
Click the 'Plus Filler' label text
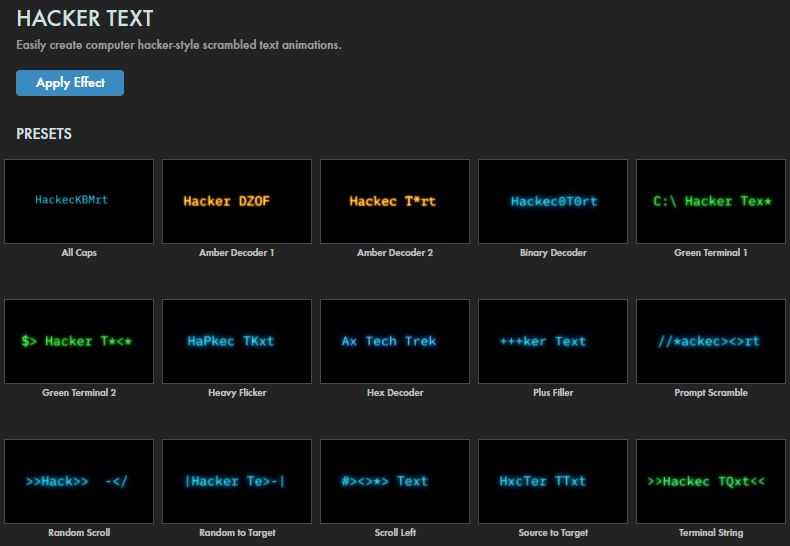(x=553, y=393)
